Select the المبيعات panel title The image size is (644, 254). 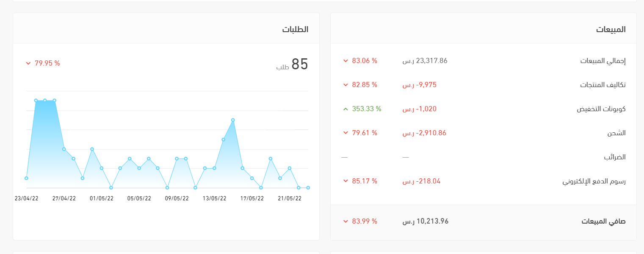click(x=611, y=30)
